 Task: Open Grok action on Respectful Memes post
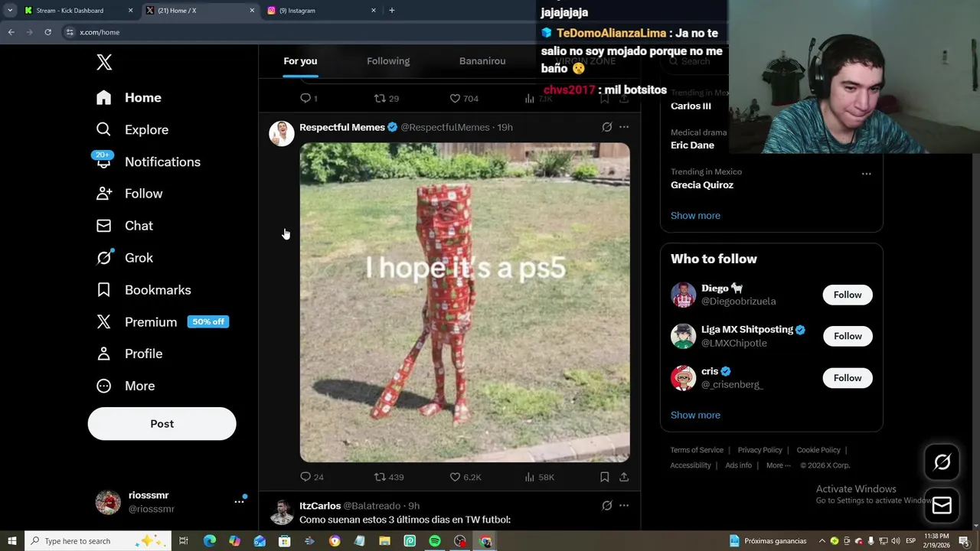[x=607, y=127]
